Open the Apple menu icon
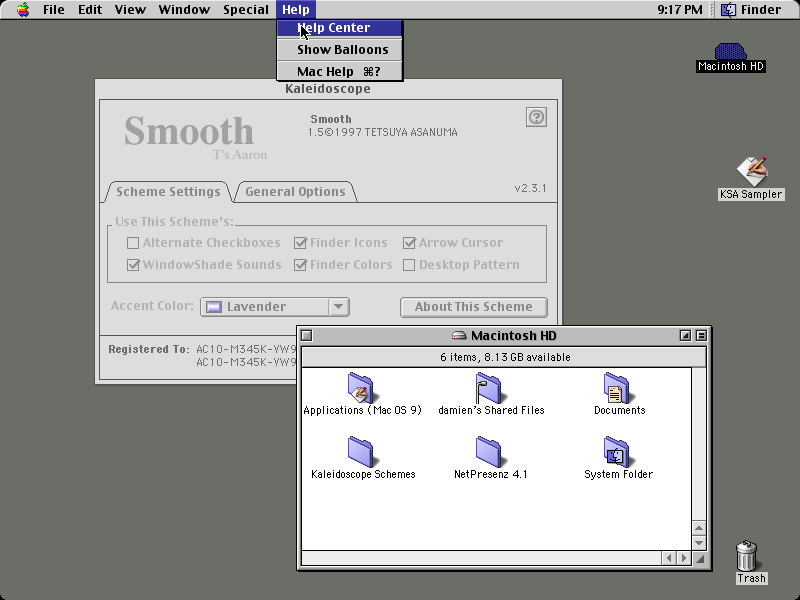Screen dimensions: 800x600 (x=23, y=9)
